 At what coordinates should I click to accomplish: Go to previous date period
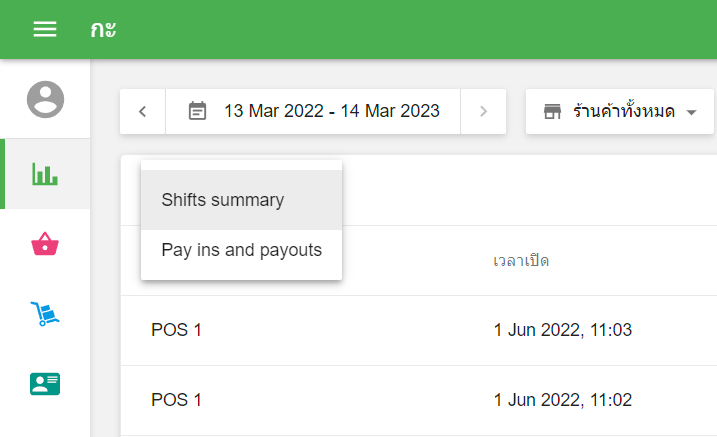(143, 111)
